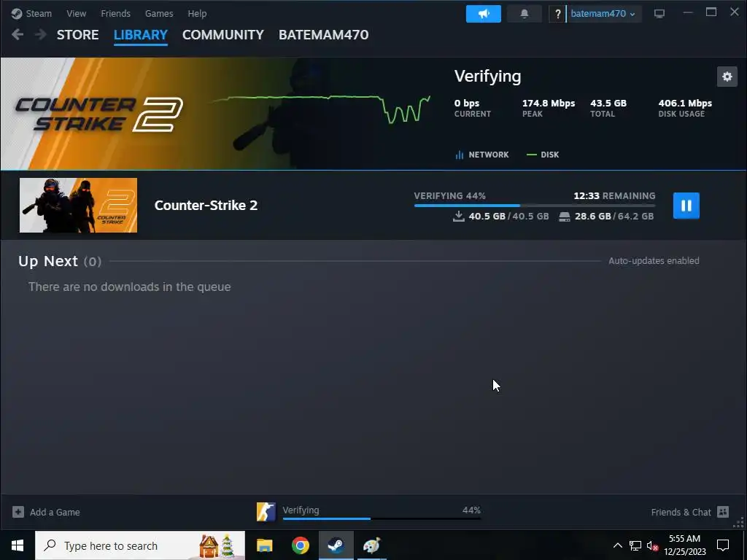This screenshot has width=747, height=560.
Task: Open the Paint app taskbar icon
Action: click(371, 545)
